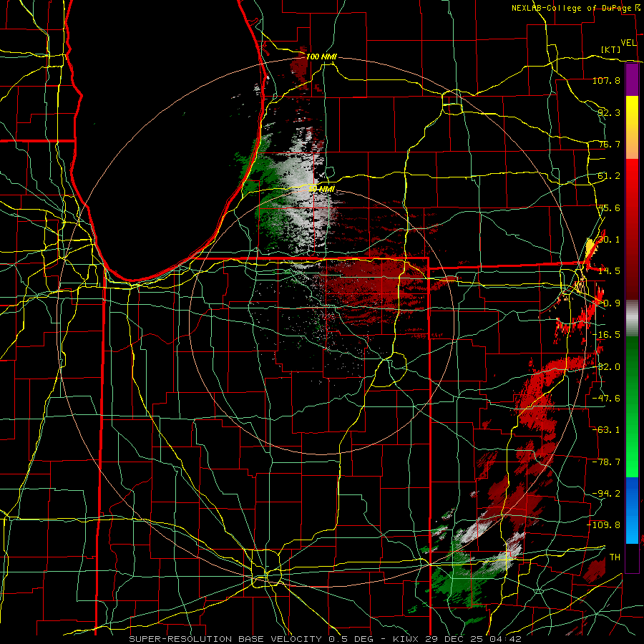Select the -47.6 legend value
This screenshot has width=644, height=644.
606,399
